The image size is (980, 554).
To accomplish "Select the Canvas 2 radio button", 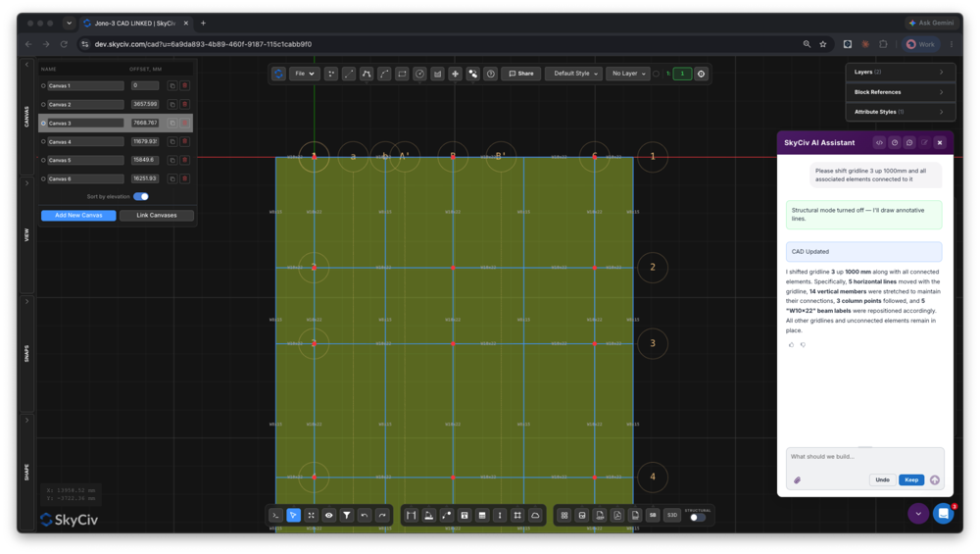I will pos(43,104).
